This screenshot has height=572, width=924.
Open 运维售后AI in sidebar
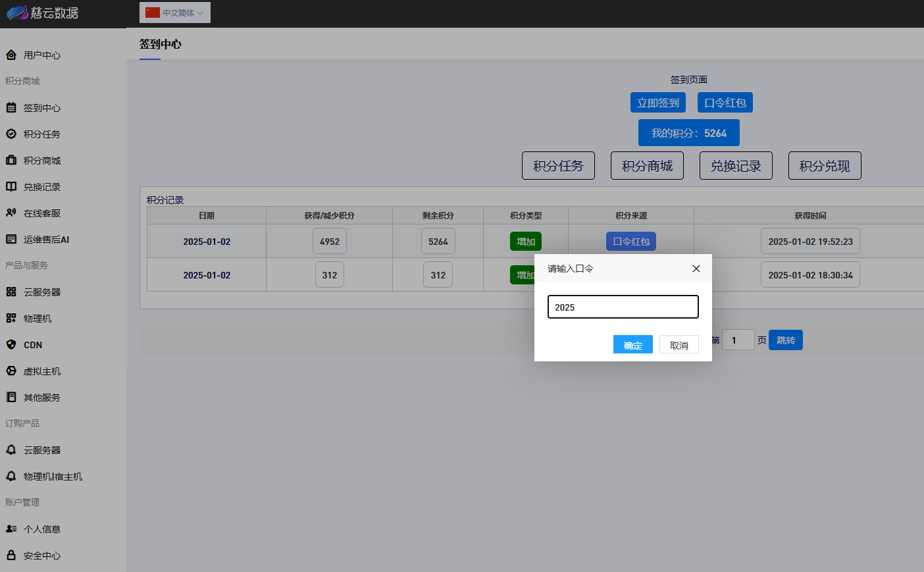46,240
